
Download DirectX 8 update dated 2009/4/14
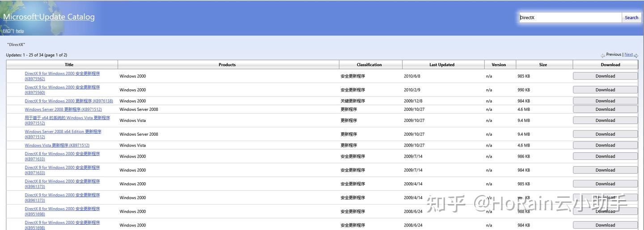click(605, 184)
